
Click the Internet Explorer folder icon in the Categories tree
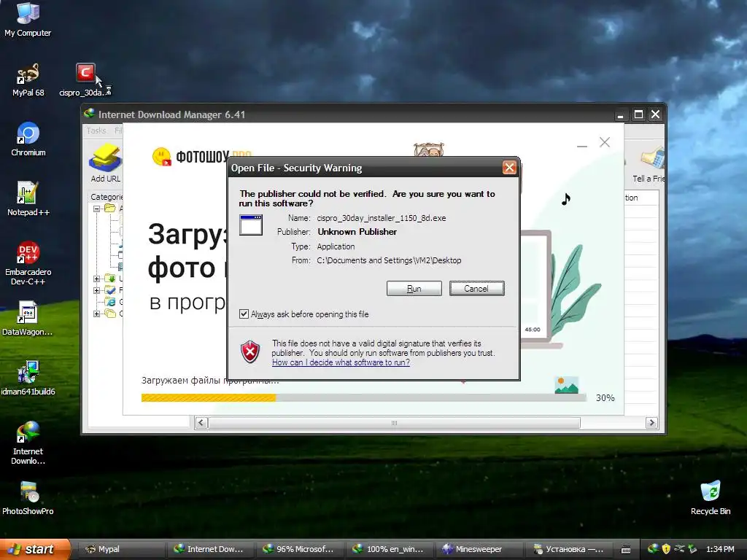click(x=110, y=301)
